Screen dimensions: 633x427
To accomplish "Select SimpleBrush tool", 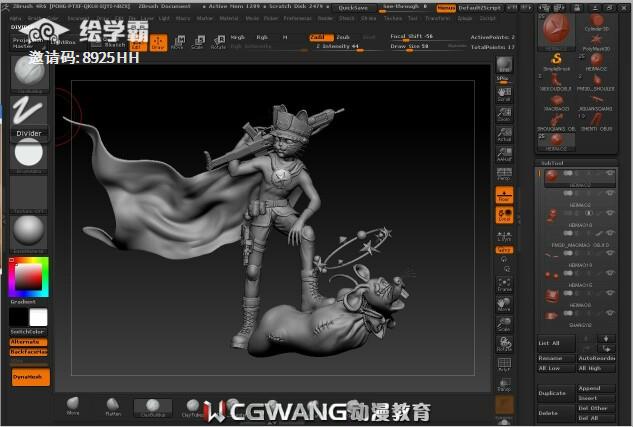I will [x=556, y=62].
